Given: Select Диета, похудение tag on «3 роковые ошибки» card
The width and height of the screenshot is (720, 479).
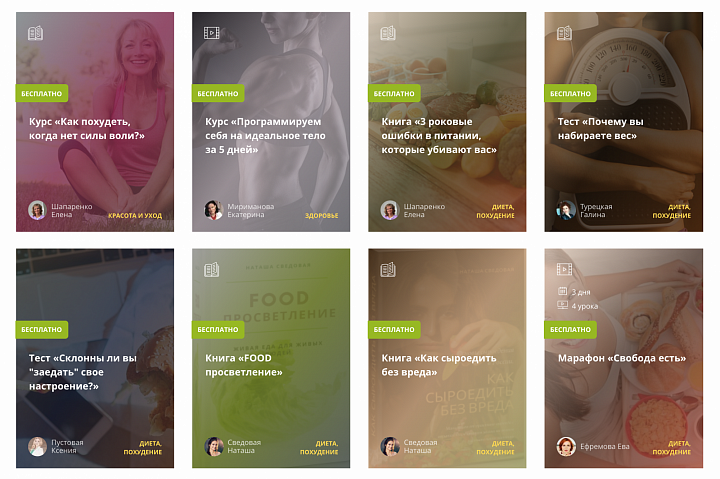Looking at the screenshot, I should 495,211.
